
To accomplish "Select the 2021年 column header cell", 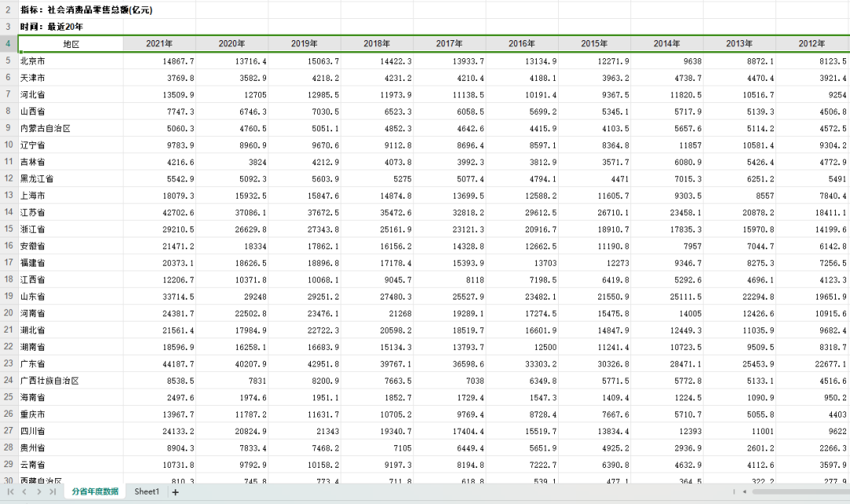I will pyautogui.click(x=160, y=44).
